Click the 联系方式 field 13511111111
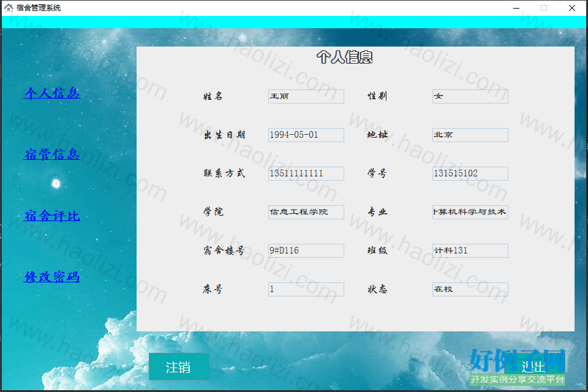The image size is (588, 392). pyautogui.click(x=306, y=174)
